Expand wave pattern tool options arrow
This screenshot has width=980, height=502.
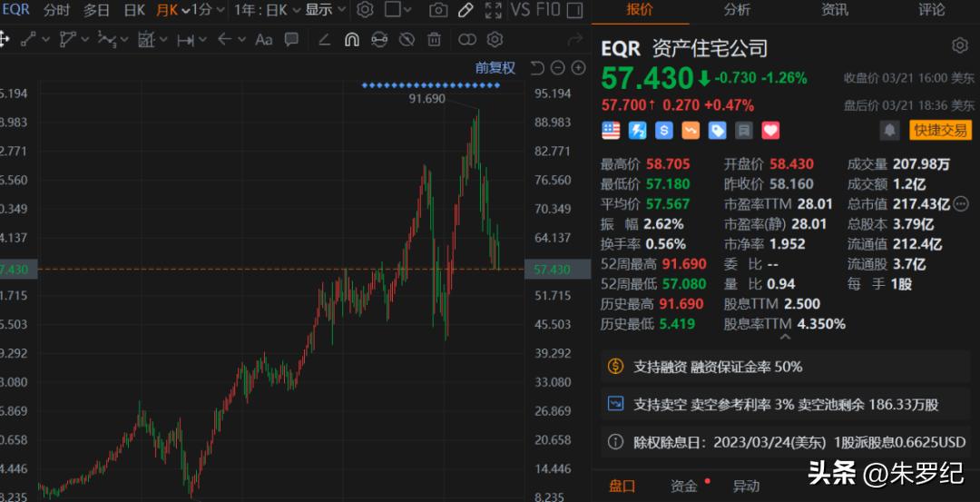124,40
